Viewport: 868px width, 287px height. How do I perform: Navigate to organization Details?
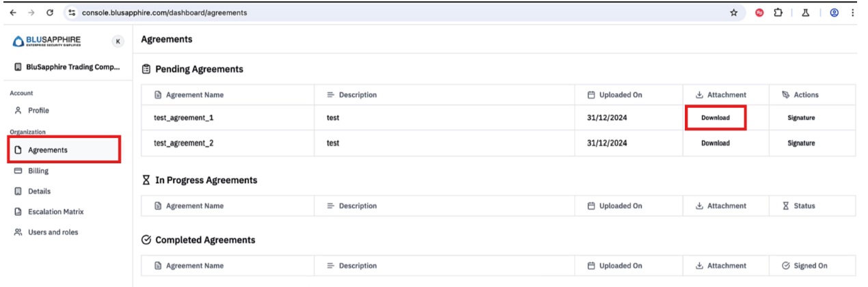click(39, 191)
